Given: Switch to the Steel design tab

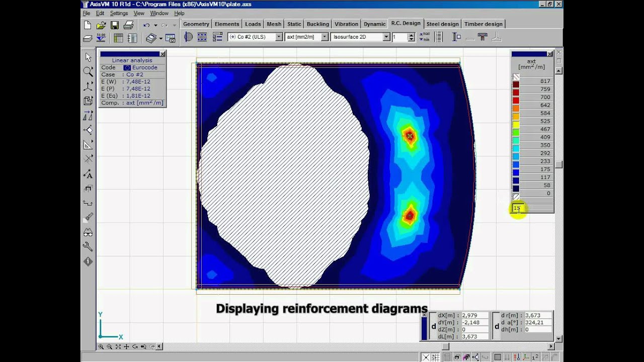Looking at the screenshot, I should 442,24.
